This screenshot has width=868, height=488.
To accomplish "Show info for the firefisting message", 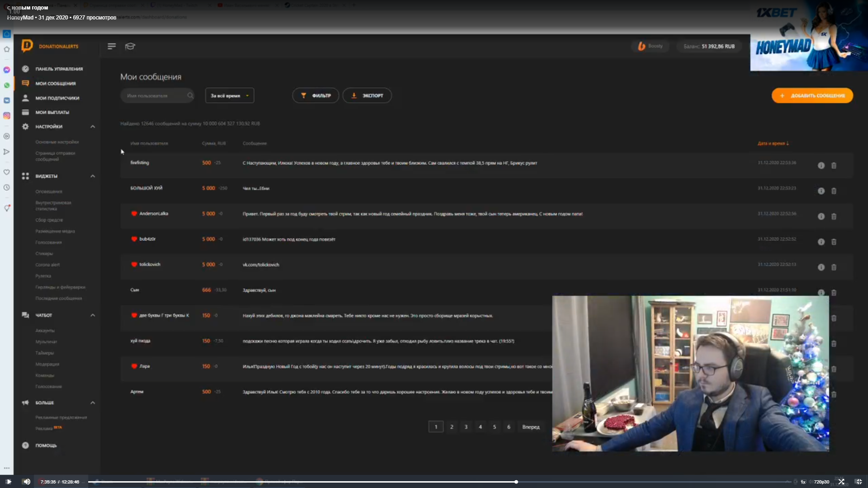I will click(821, 166).
